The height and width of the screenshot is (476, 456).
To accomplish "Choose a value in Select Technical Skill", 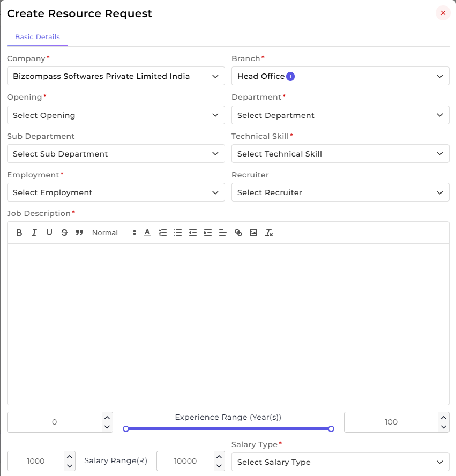I will pyautogui.click(x=340, y=154).
